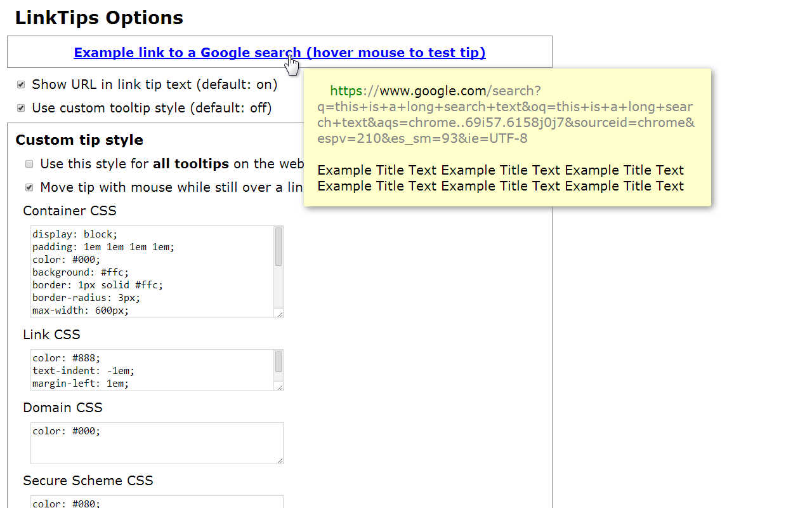Open the example Google search link

click(280, 53)
